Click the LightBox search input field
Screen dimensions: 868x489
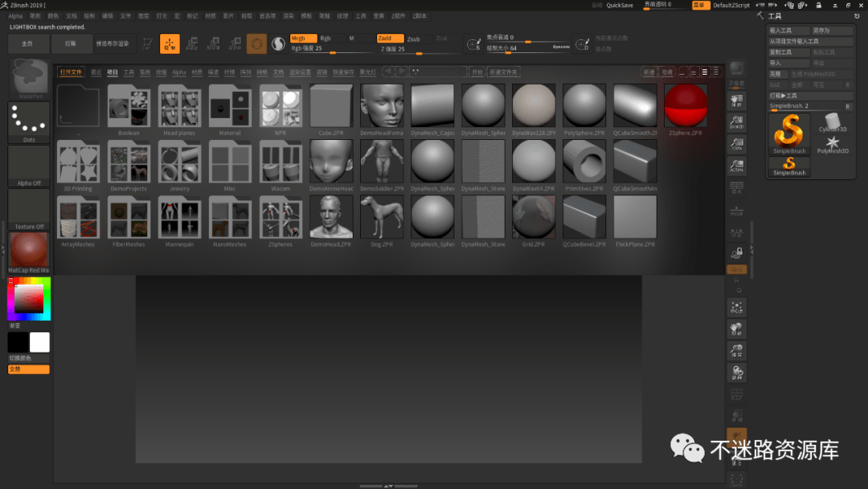pos(439,72)
